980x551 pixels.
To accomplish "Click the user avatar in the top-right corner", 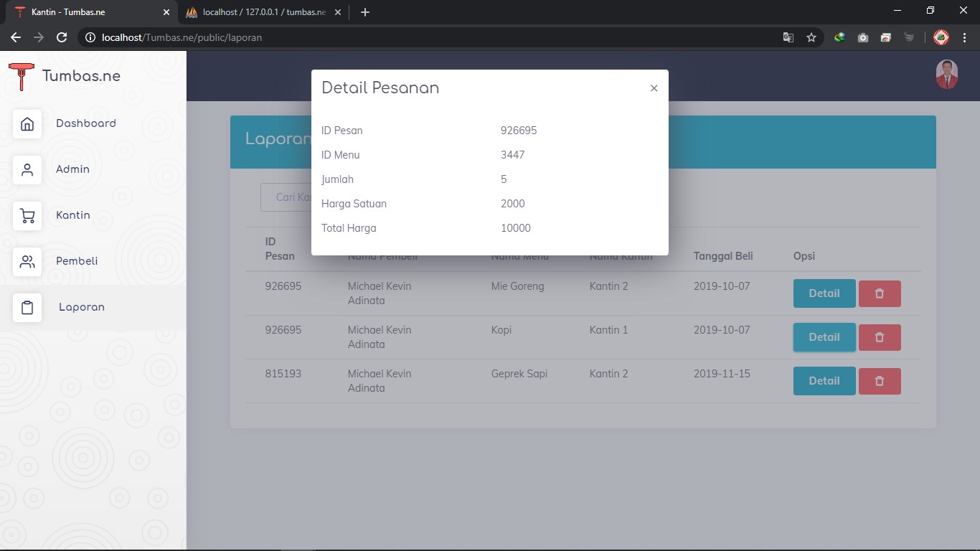I will tap(946, 74).
